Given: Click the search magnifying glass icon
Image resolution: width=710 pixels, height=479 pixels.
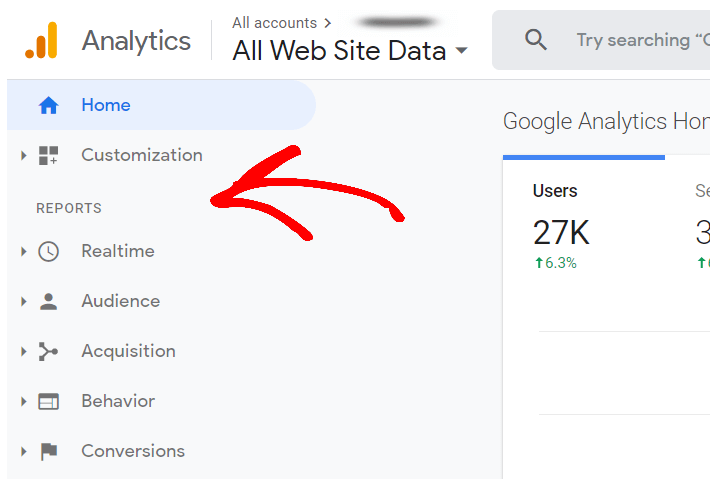Looking at the screenshot, I should (536, 40).
